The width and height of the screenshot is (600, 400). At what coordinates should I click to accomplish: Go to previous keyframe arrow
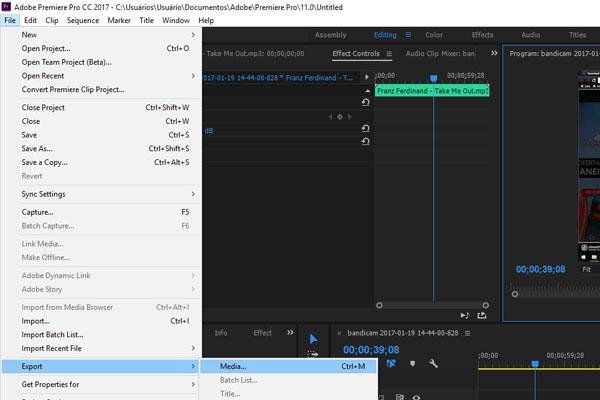coord(330,116)
